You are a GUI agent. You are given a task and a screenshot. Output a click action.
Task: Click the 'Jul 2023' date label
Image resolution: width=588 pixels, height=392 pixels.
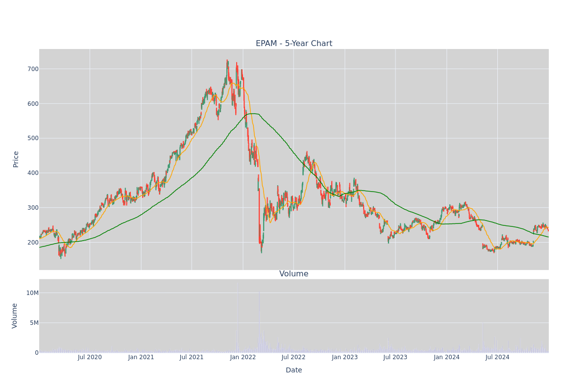click(x=395, y=357)
